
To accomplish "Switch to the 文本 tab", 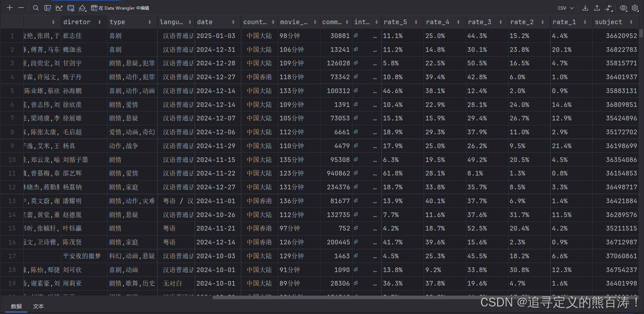I will 38,306.
